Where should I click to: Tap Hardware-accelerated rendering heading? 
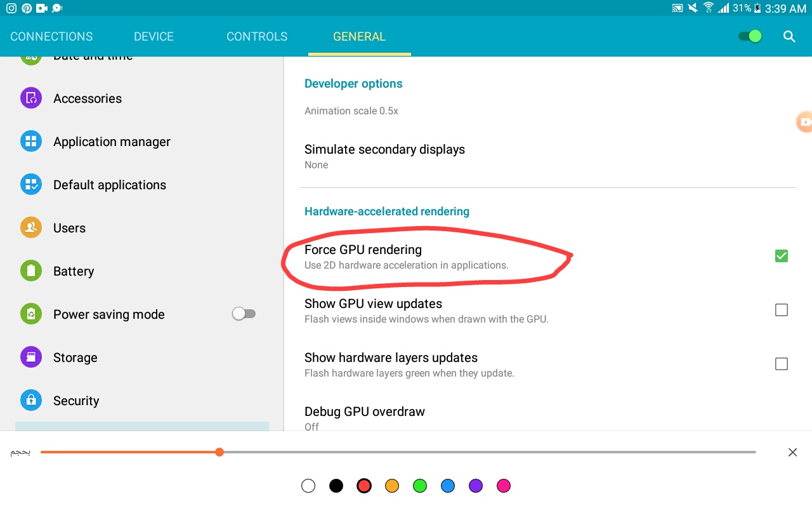click(387, 211)
